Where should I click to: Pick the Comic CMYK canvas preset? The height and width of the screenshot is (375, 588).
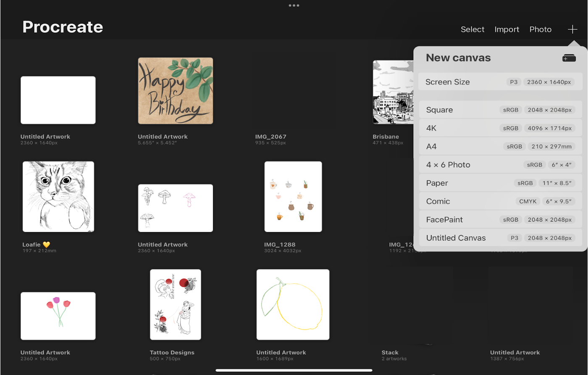click(x=500, y=201)
